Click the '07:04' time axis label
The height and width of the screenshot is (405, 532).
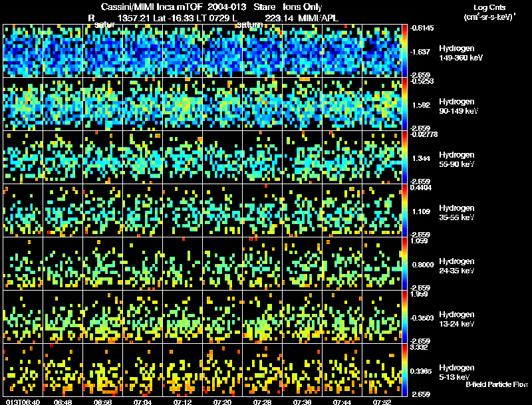pyautogui.click(x=143, y=402)
